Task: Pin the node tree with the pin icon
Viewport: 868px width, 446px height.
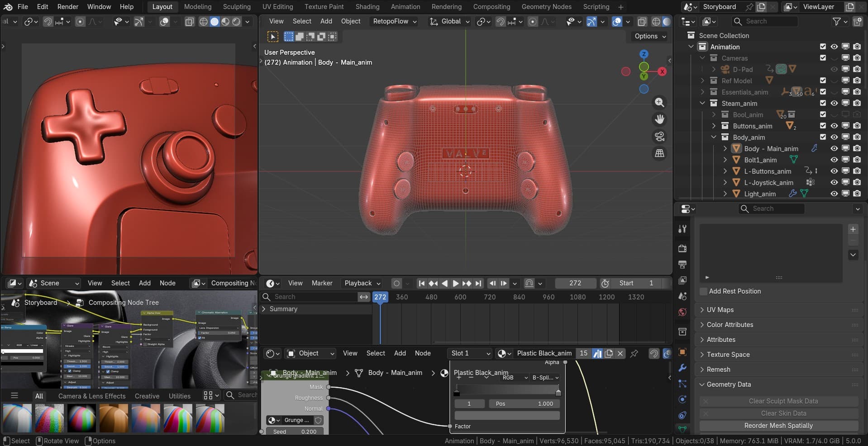Action: pos(634,353)
